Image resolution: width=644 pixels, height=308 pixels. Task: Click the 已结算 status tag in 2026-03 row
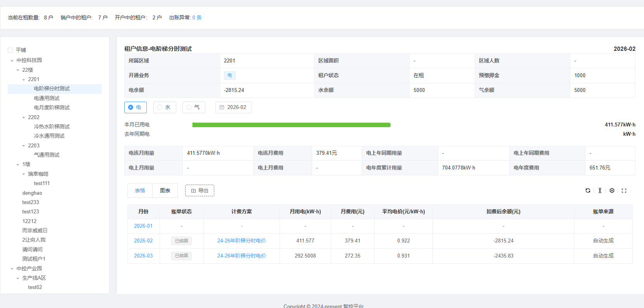[181, 256]
